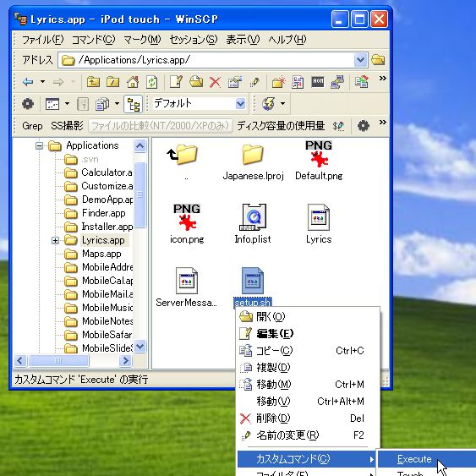Go to home directory icon

tap(133, 82)
